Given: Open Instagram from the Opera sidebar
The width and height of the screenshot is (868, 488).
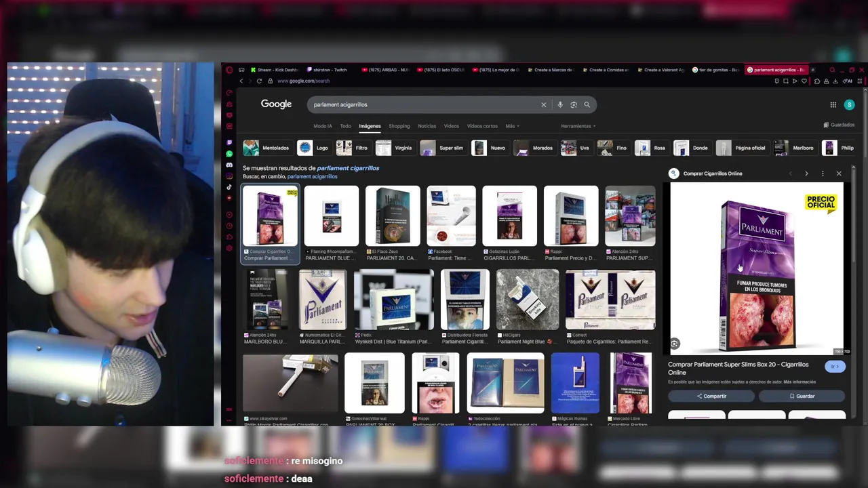Looking at the screenshot, I should [229, 176].
